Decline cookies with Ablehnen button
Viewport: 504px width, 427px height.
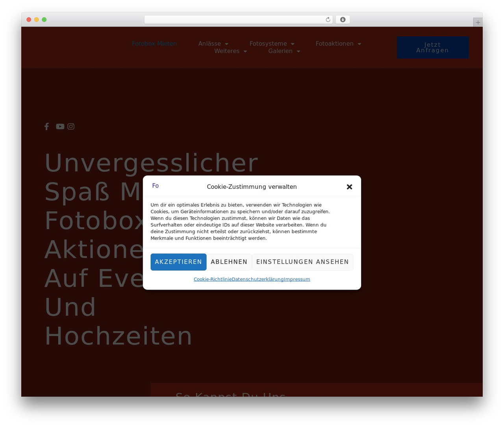[229, 262]
